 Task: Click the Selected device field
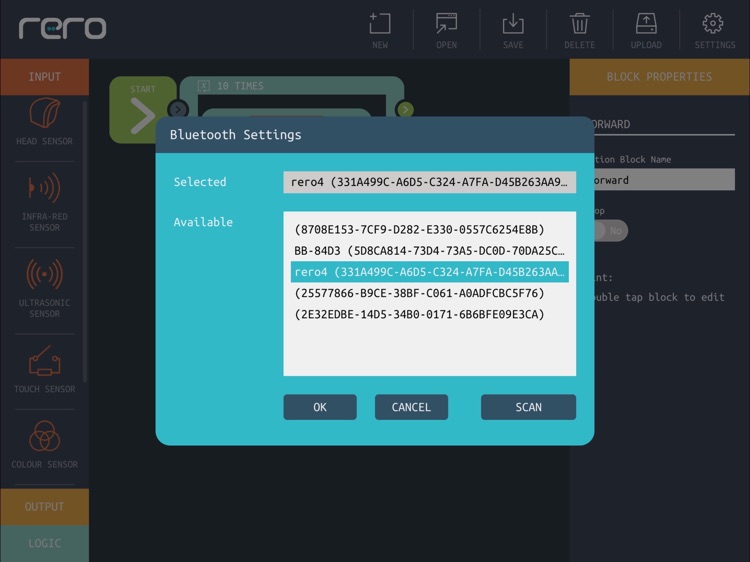(x=430, y=182)
